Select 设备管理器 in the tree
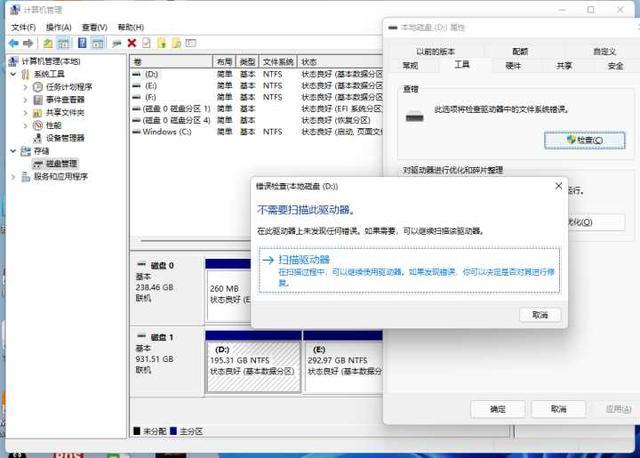This screenshot has width=640, height=458. click(x=66, y=138)
